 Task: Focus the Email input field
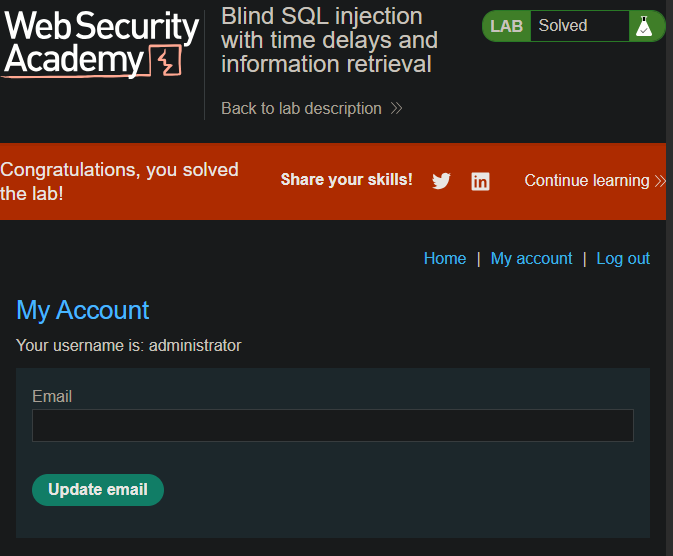pyautogui.click(x=333, y=425)
